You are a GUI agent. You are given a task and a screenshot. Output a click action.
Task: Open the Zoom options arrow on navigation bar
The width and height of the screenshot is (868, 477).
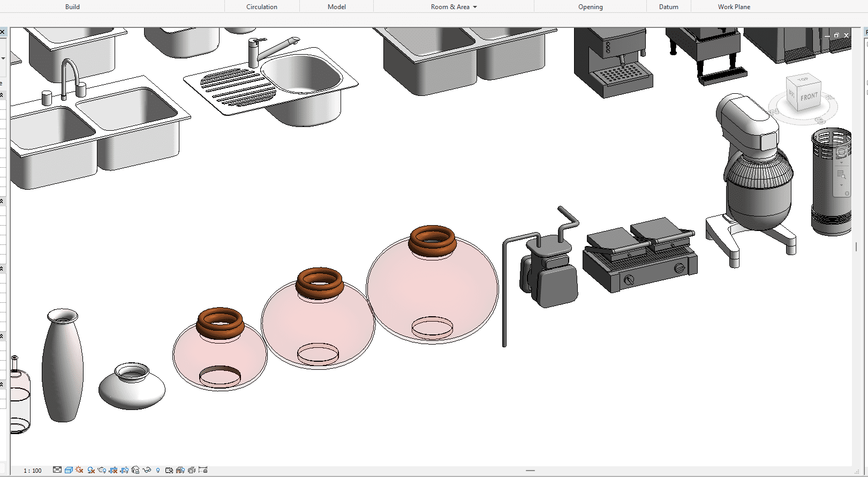841,185
